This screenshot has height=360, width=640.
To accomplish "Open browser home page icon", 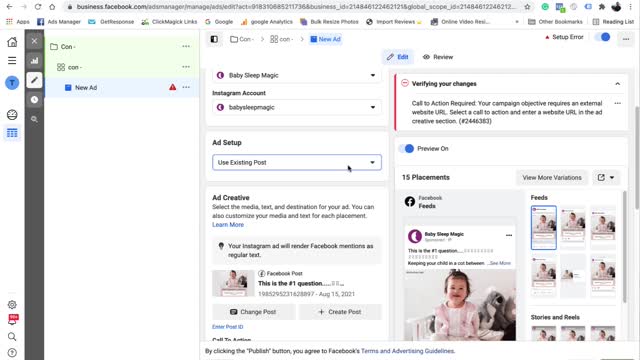I will [52, 7].
